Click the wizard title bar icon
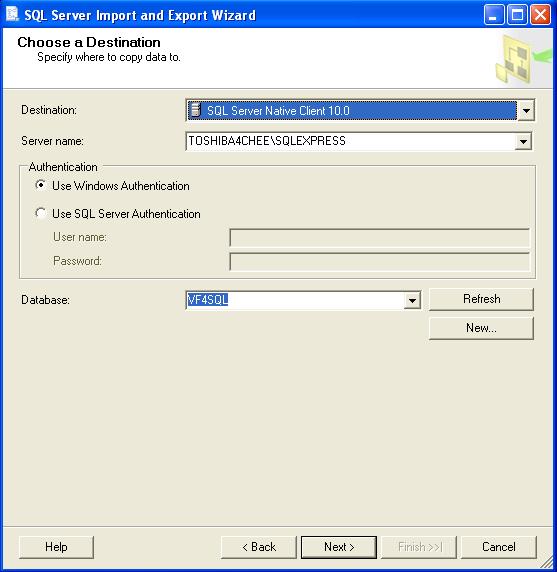Screen dimensions: 557x572 pyautogui.click(x=12, y=15)
